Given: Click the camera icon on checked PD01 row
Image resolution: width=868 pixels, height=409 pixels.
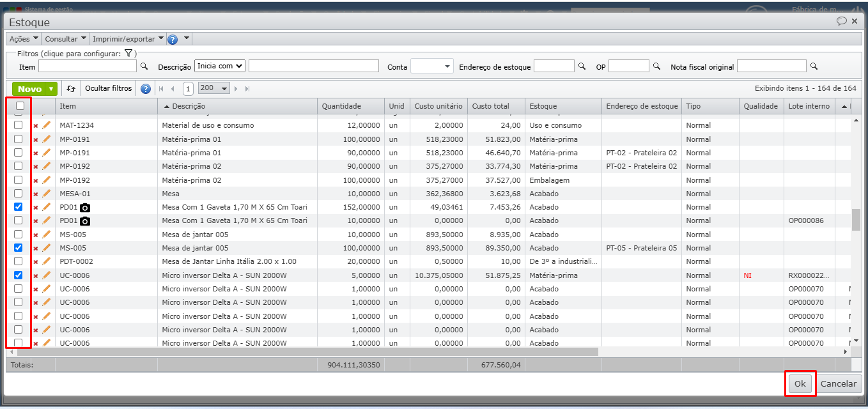Looking at the screenshot, I should [85, 208].
